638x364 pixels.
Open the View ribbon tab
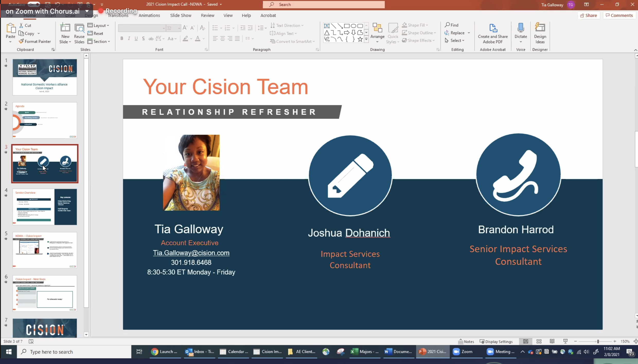pyautogui.click(x=228, y=15)
